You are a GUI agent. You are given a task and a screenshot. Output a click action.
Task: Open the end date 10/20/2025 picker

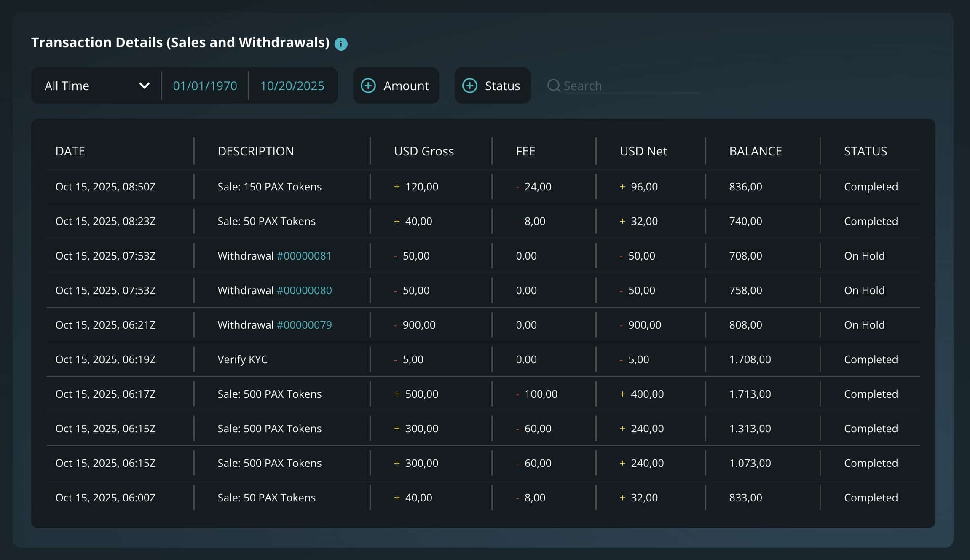(292, 86)
